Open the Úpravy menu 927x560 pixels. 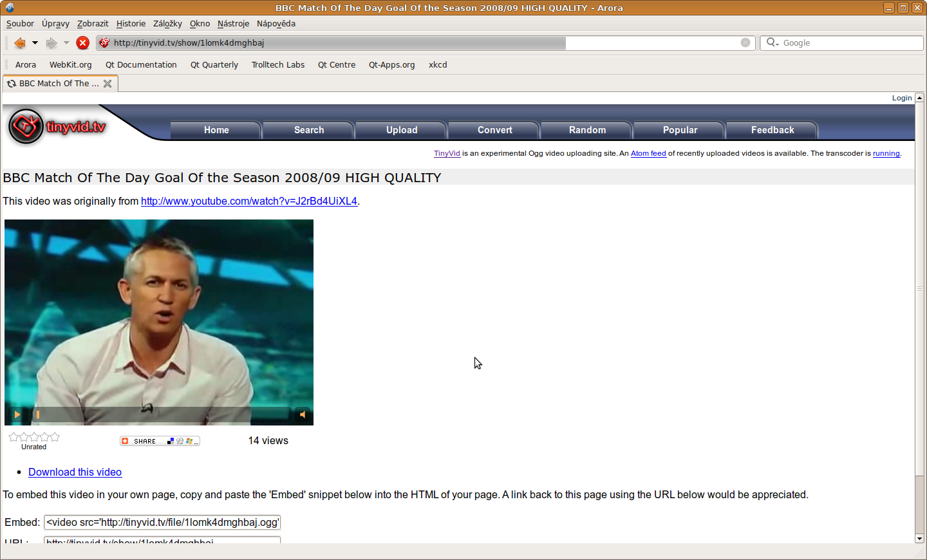coord(55,24)
